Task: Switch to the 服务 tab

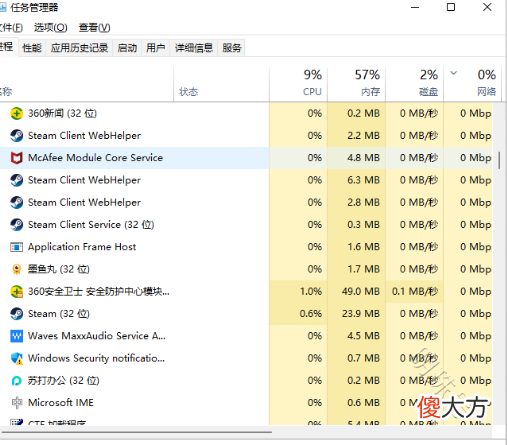Action: (x=232, y=48)
